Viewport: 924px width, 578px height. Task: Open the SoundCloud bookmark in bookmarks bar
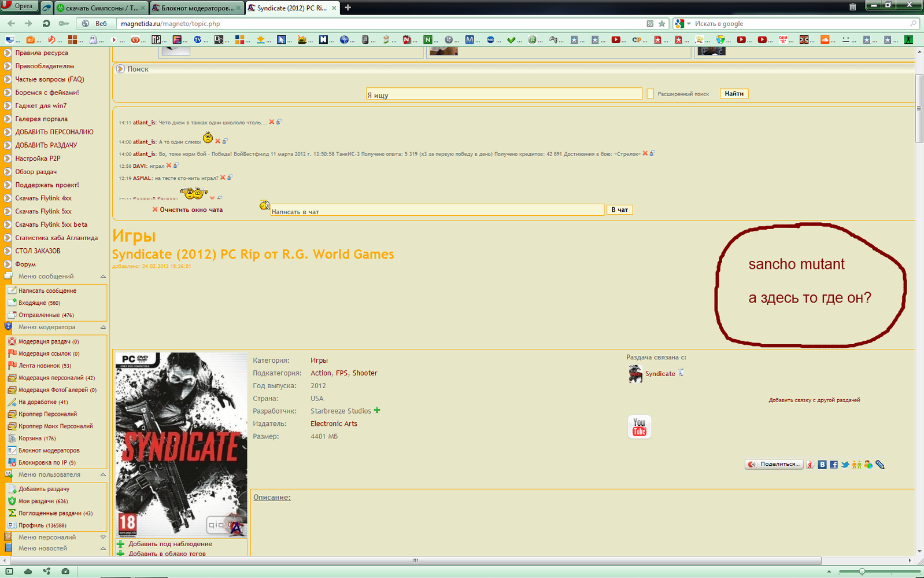(x=825, y=39)
